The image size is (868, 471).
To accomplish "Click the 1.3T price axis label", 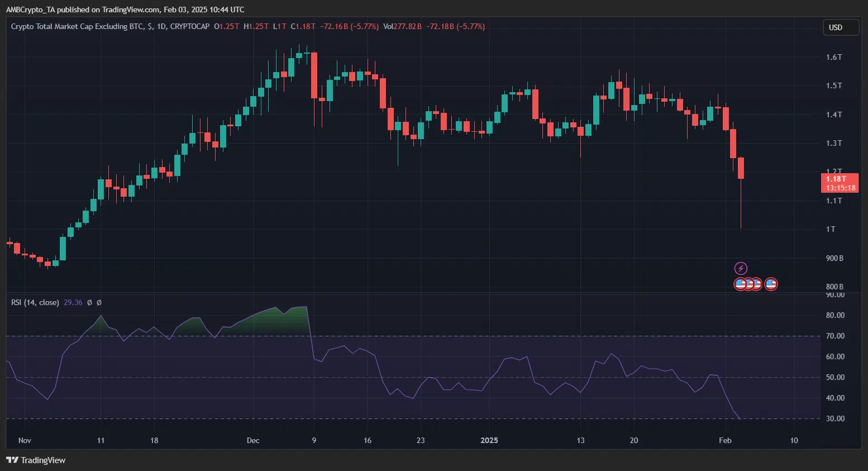I will pos(834,143).
